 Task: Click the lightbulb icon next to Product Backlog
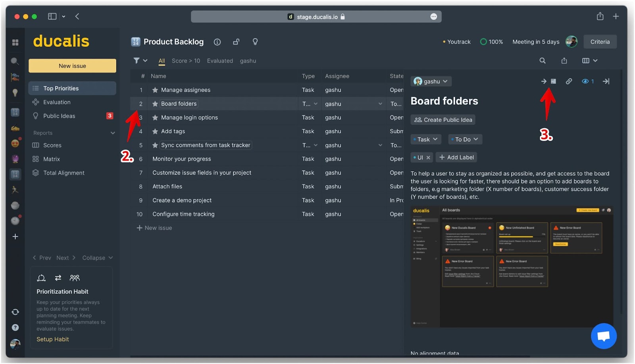(255, 42)
